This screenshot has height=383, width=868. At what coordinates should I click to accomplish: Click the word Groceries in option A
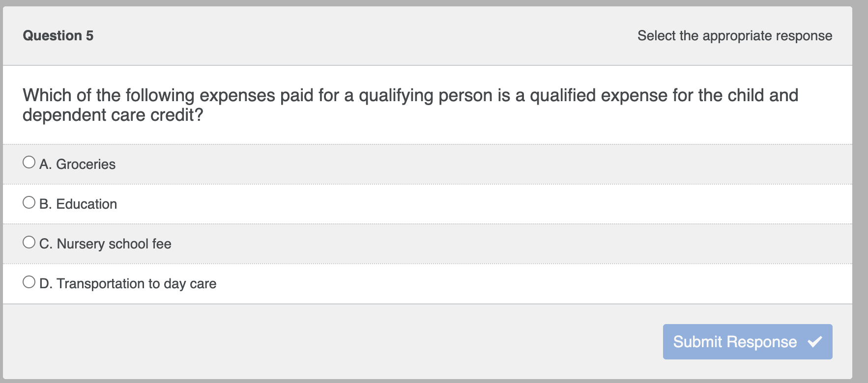pyautogui.click(x=86, y=164)
